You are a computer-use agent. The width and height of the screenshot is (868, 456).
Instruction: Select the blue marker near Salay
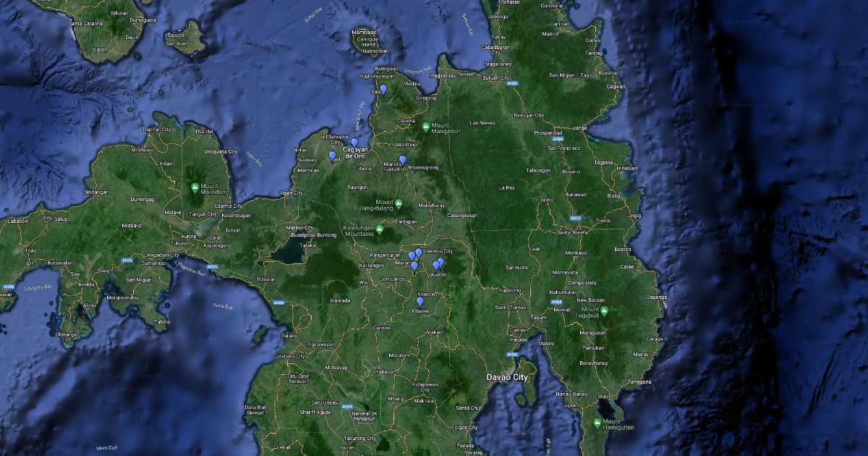pos(383,89)
